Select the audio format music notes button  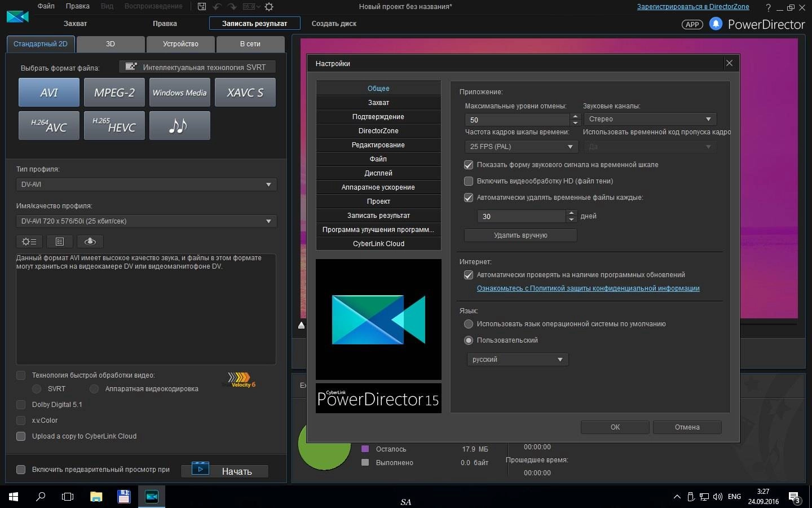(x=180, y=125)
